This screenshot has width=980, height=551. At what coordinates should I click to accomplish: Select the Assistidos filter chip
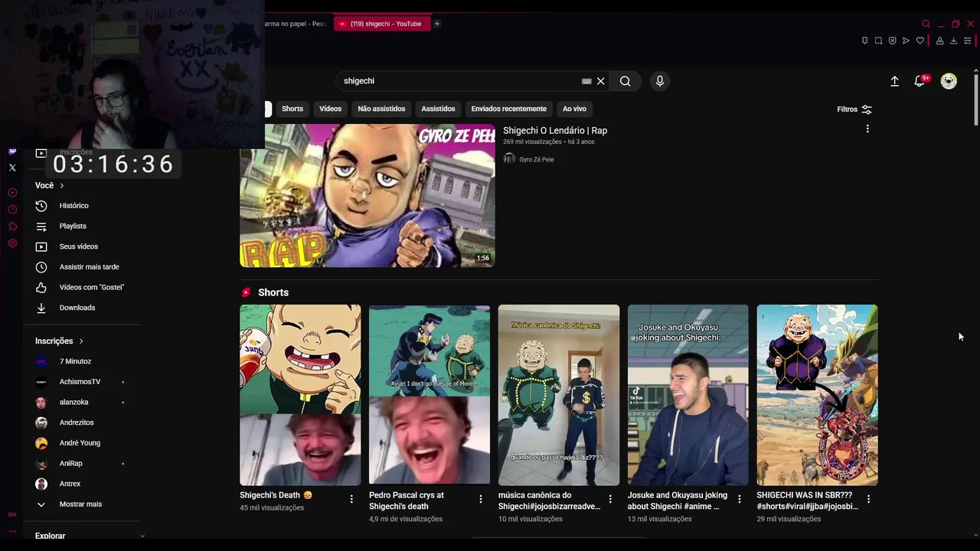[438, 109]
